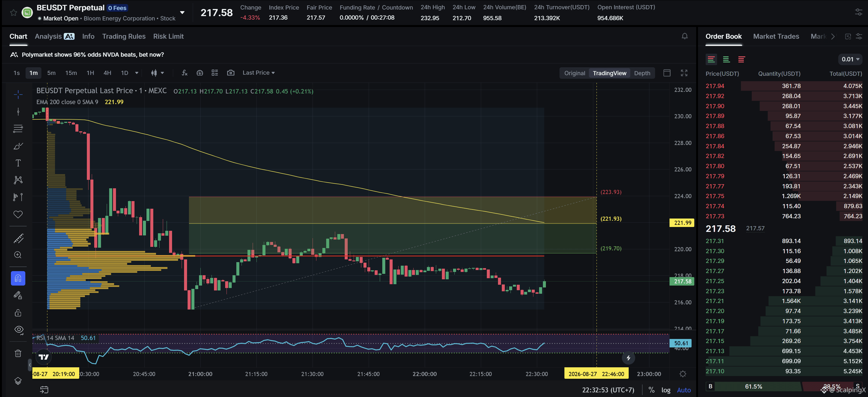The height and width of the screenshot is (397, 868).
Task: Open the Trading Rules tab
Action: pyautogui.click(x=124, y=37)
